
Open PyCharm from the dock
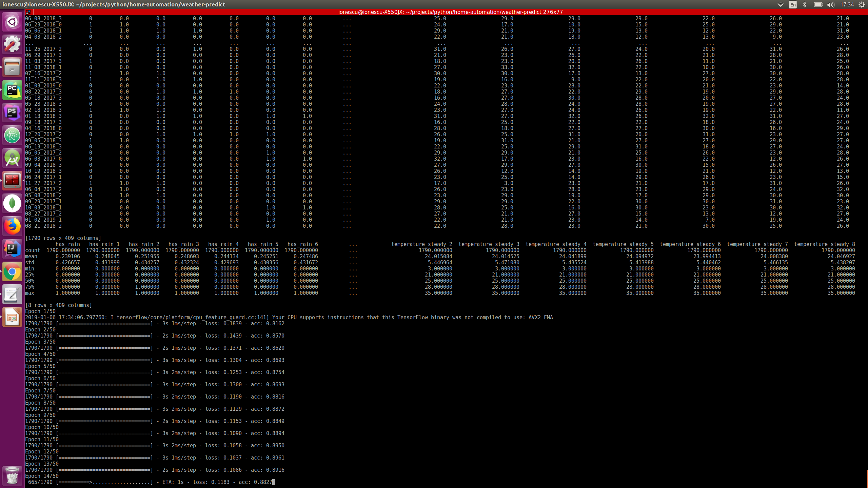click(12, 89)
